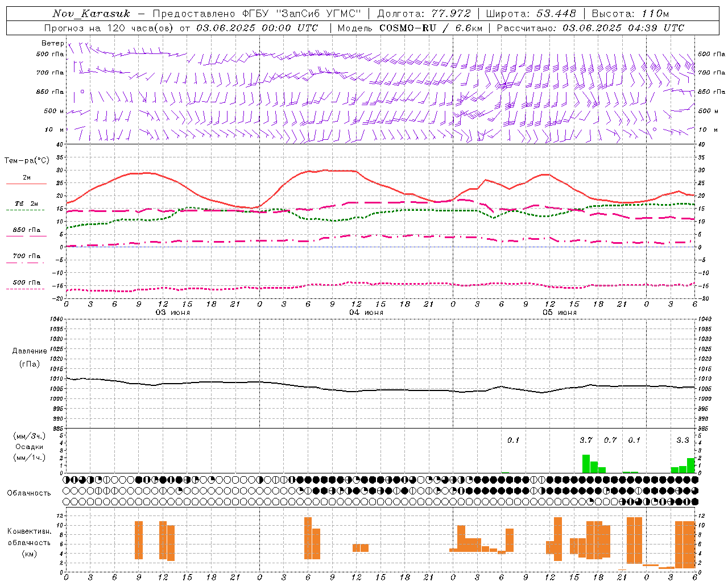
Task: Click the Конвективн. облачность panel label
Action: coord(29,537)
